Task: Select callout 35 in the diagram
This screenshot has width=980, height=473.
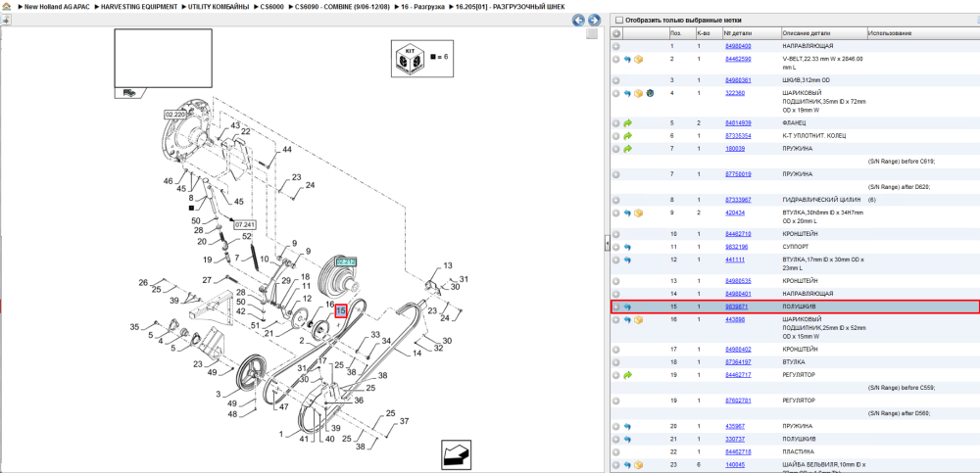Action: (134, 327)
